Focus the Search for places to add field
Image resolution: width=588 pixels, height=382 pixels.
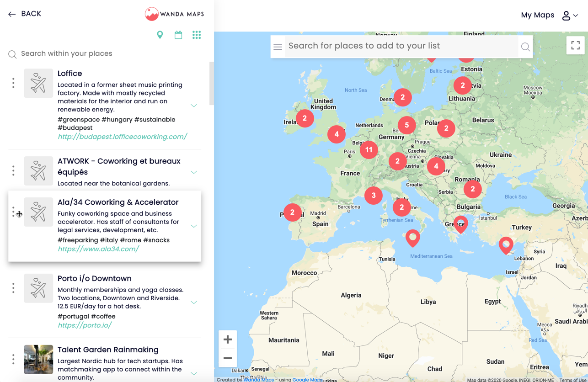click(401, 46)
